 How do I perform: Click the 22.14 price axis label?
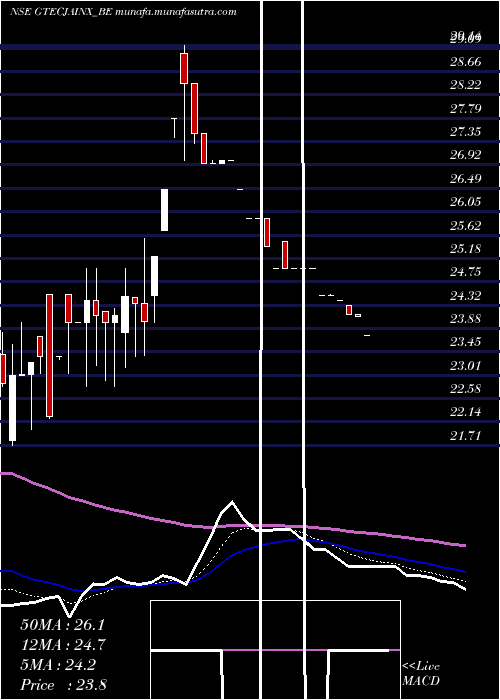pyautogui.click(x=466, y=412)
